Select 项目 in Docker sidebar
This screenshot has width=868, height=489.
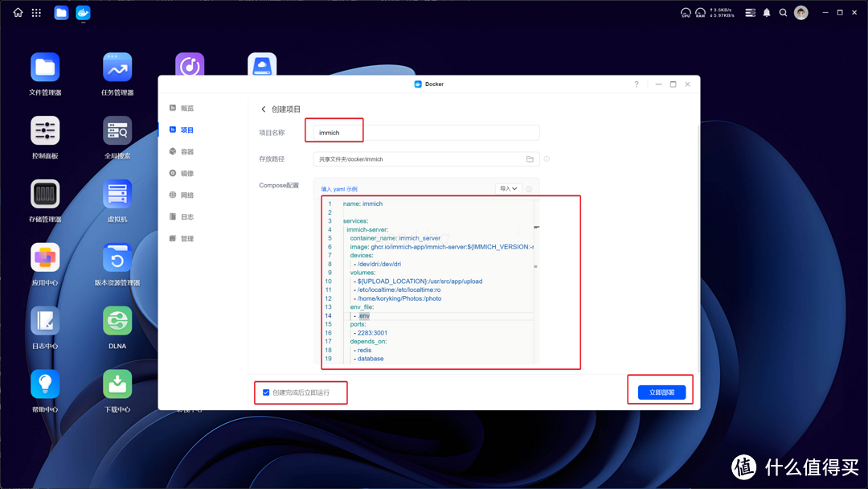coord(187,129)
